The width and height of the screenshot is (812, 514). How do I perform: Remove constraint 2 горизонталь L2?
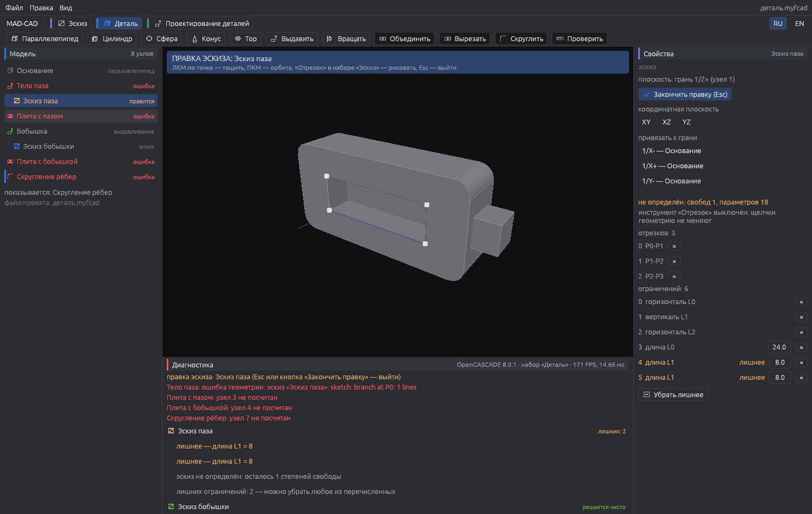801,332
